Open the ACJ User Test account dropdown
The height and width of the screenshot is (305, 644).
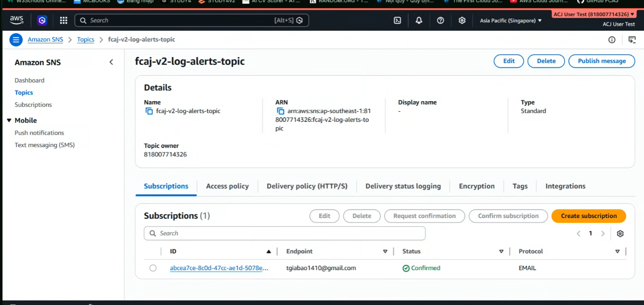coord(594,14)
